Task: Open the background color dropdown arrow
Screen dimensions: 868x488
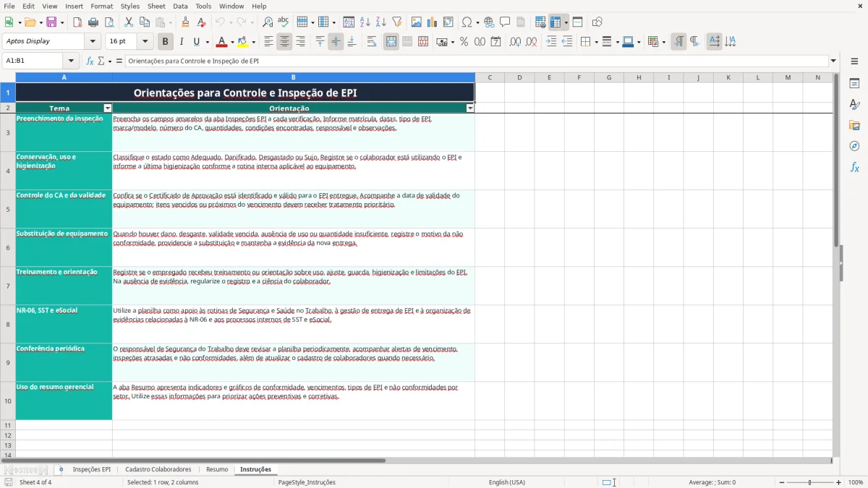Action: (x=253, y=42)
